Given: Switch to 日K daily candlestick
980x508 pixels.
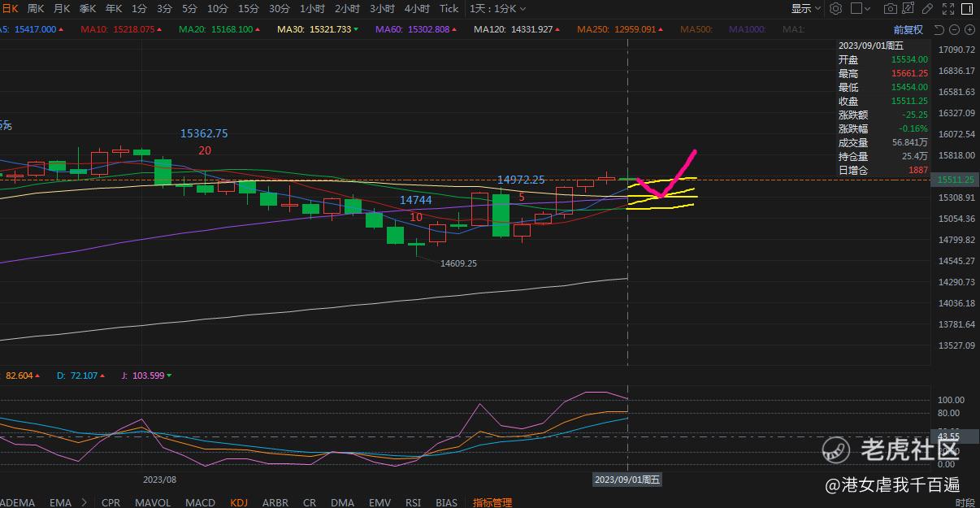Looking at the screenshot, I should coord(9,8).
